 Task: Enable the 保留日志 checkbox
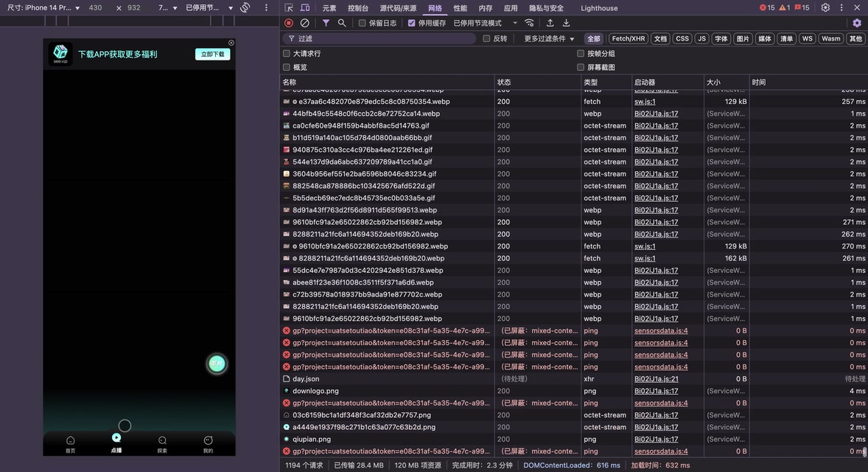pos(362,23)
